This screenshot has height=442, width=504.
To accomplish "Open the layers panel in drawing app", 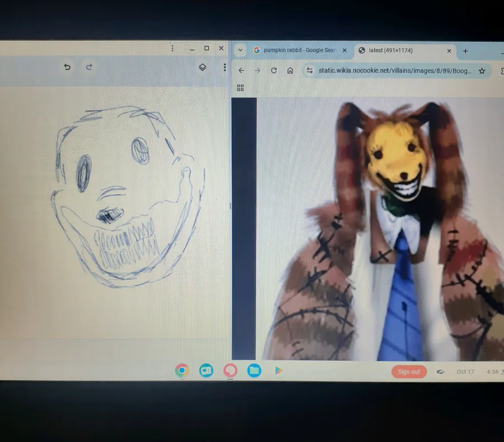I will coord(203,67).
